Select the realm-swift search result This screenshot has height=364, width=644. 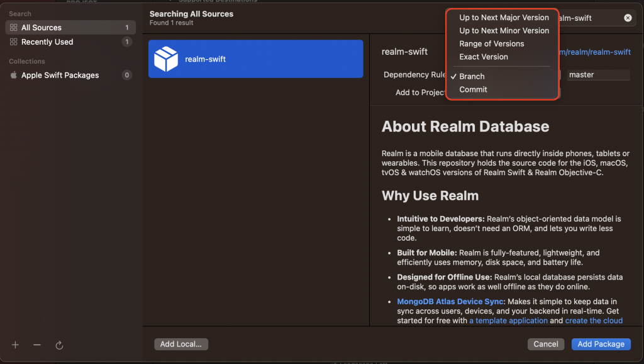point(255,59)
